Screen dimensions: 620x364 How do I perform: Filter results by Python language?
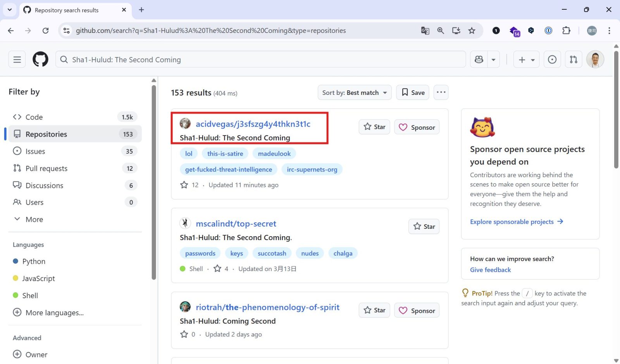34,261
